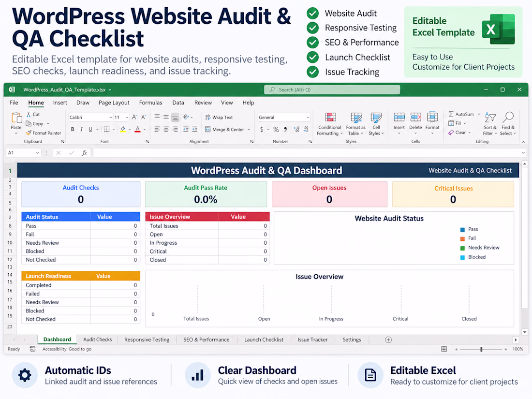
Task: Click the Increase Indent icon
Action: click(195, 129)
